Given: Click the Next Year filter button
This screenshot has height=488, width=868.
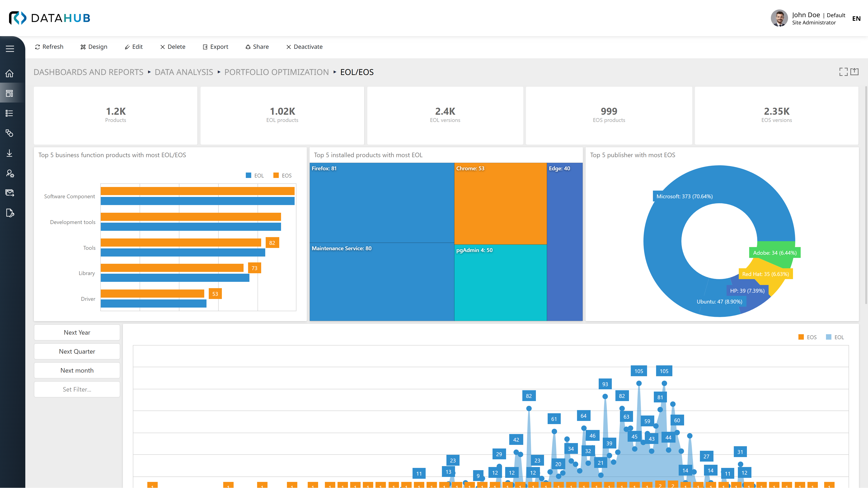Looking at the screenshot, I should 77,332.
